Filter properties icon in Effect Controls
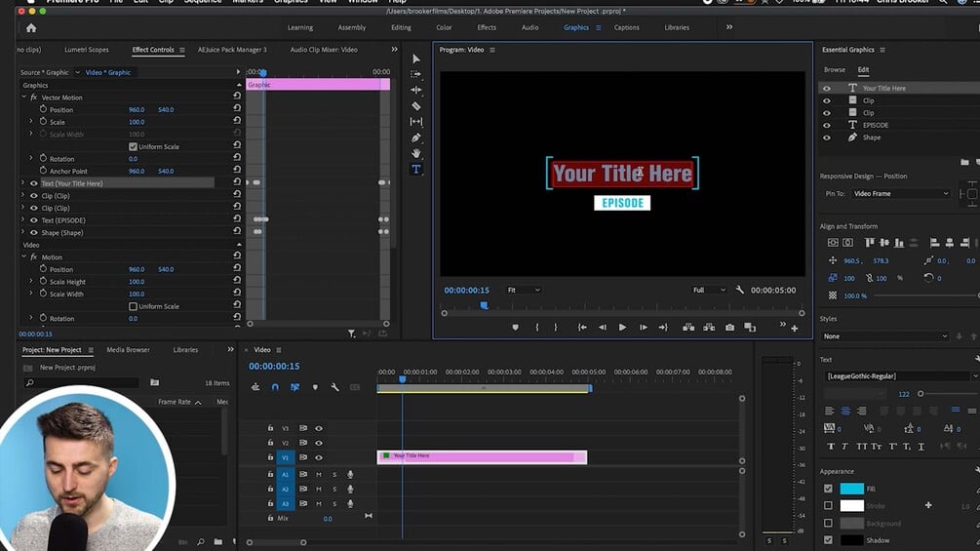Screen dimensions: 980x551 352,334
